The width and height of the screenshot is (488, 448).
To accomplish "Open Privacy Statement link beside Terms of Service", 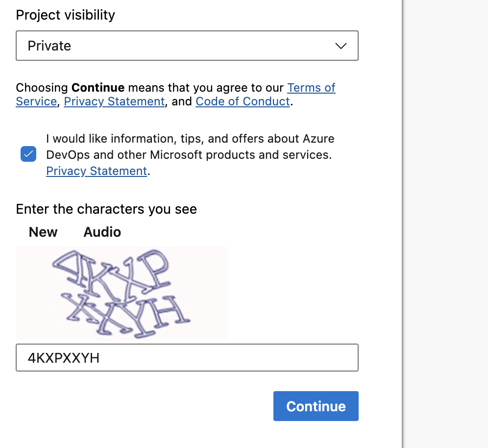I will pos(114,101).
